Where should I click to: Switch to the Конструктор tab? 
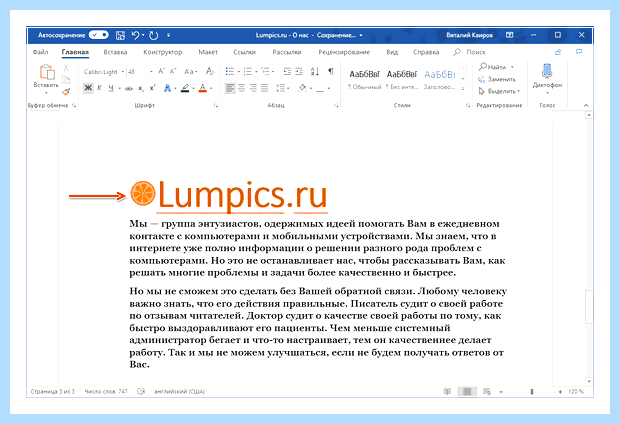point(163,52)
